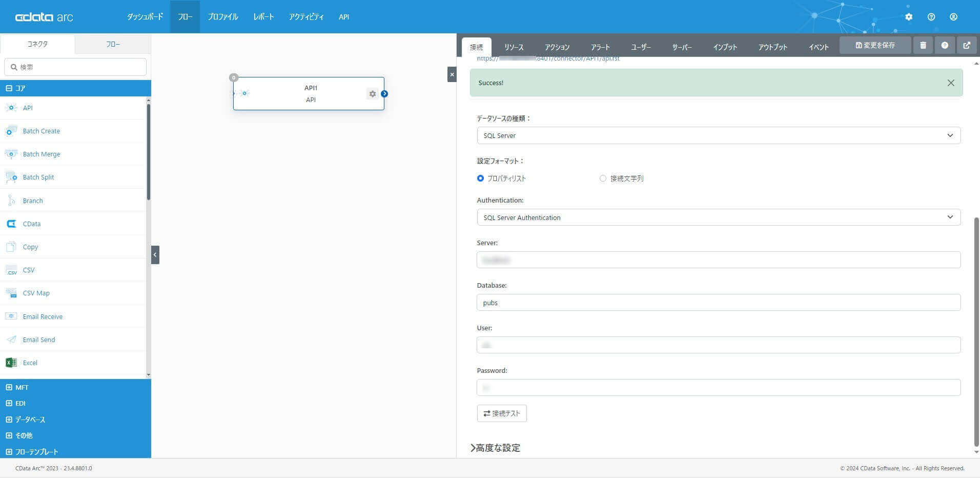Open the Authentication dropdown
Viewport: 980px width, 478px height.
pyautogui.click(x=719, y=217)
